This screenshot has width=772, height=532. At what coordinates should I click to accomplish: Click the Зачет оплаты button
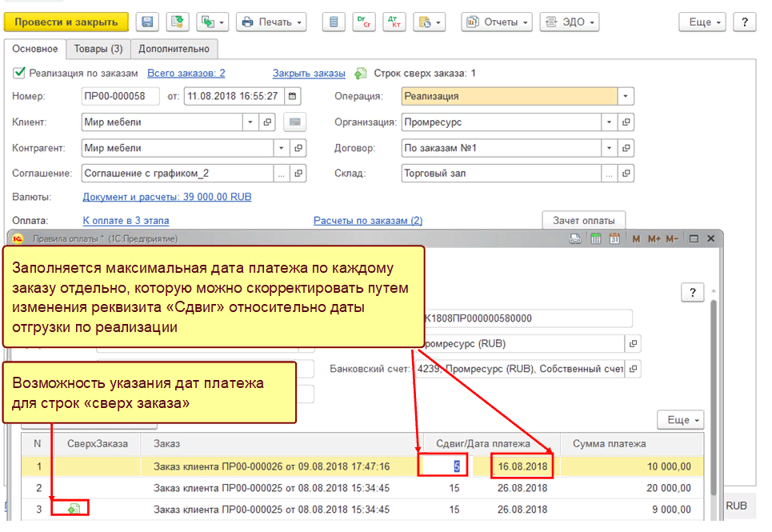[583, 221]
